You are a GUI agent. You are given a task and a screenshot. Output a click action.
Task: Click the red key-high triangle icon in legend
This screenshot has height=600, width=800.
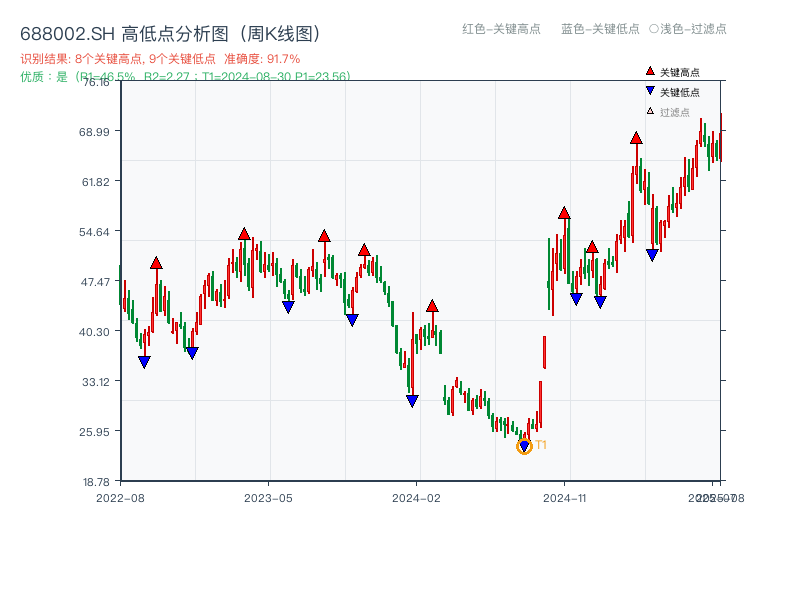(650, 71)
